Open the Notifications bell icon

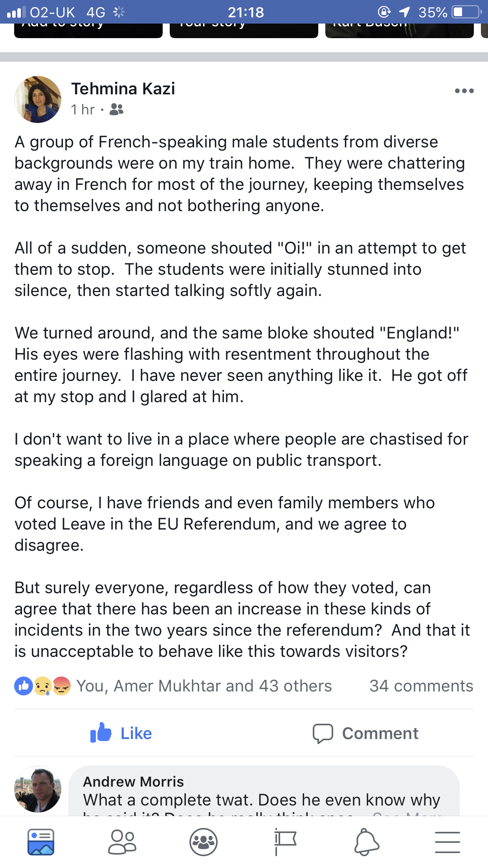[367, 842]
